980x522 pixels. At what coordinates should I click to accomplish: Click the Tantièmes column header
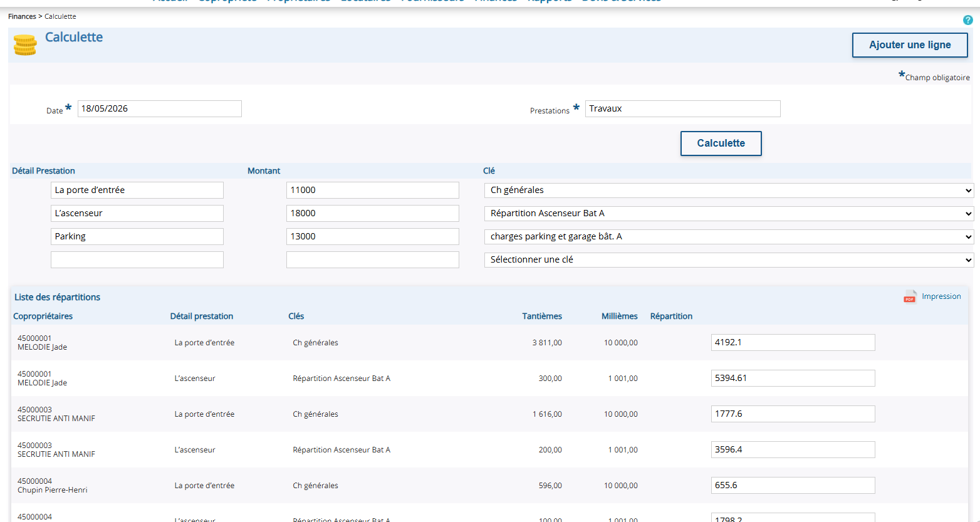[542, 316]
